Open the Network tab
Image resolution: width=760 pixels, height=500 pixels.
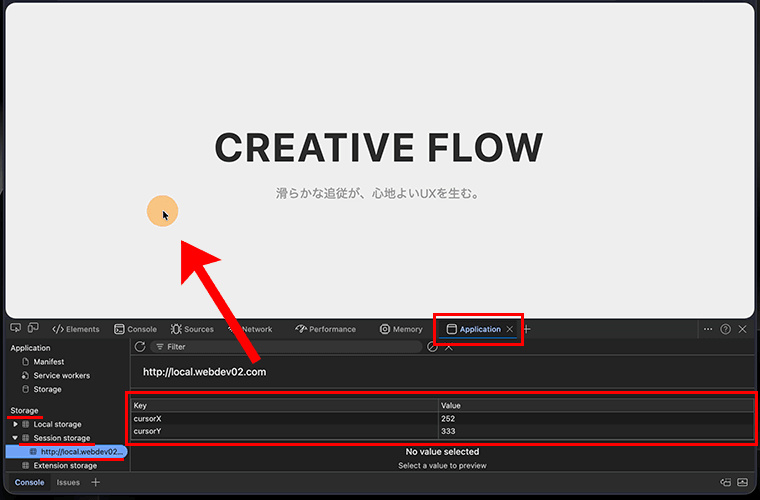point(250,329)
